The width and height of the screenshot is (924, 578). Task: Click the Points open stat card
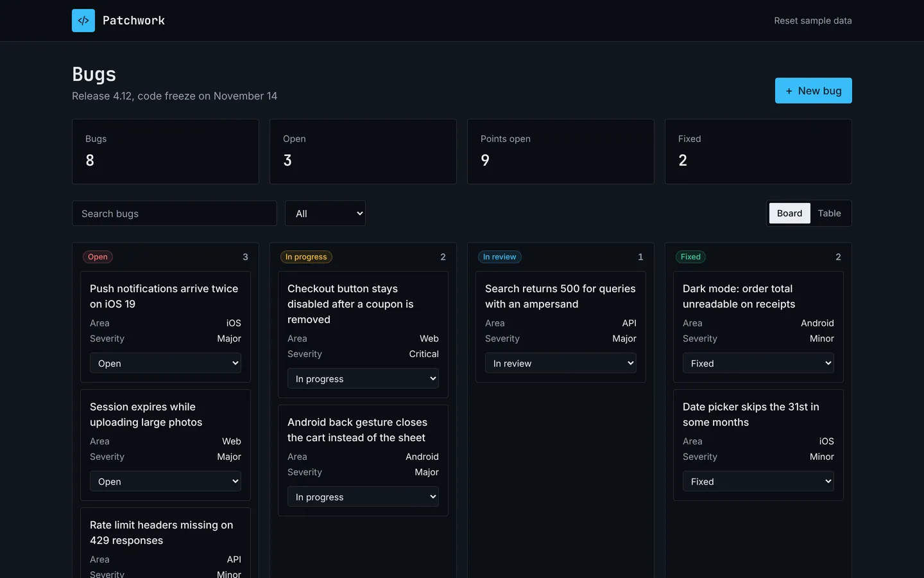[x=561, y=152]
